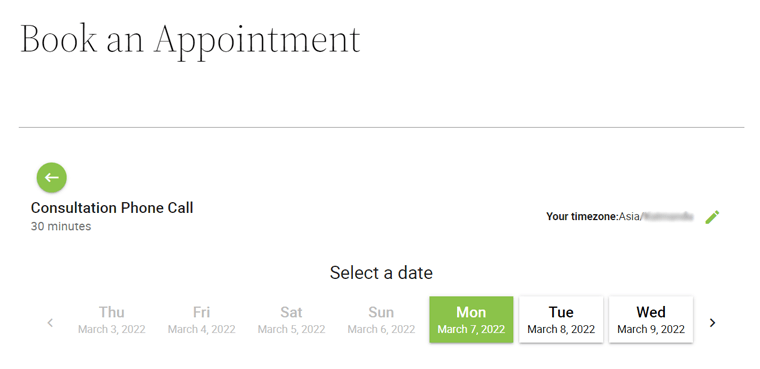760x369 pixels.
Task: Pick Wed March 9, 2022
Action: click(651, 320)
